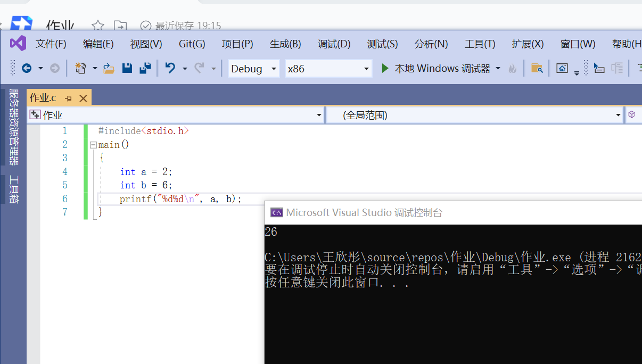This screenshot has width=642, height=364.
Task: Open the undo history dropdown arrow
Action: point(185,69)
